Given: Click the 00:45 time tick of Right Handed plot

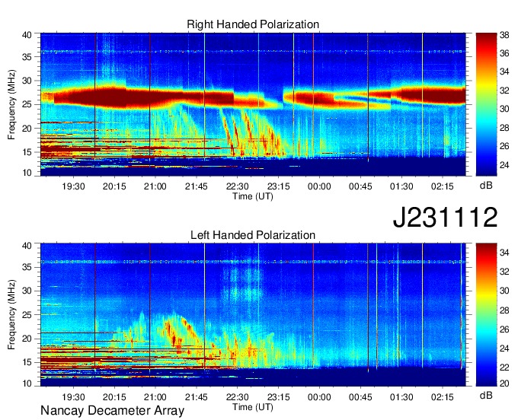Looking at the screenshot, I should click(360, 186).
